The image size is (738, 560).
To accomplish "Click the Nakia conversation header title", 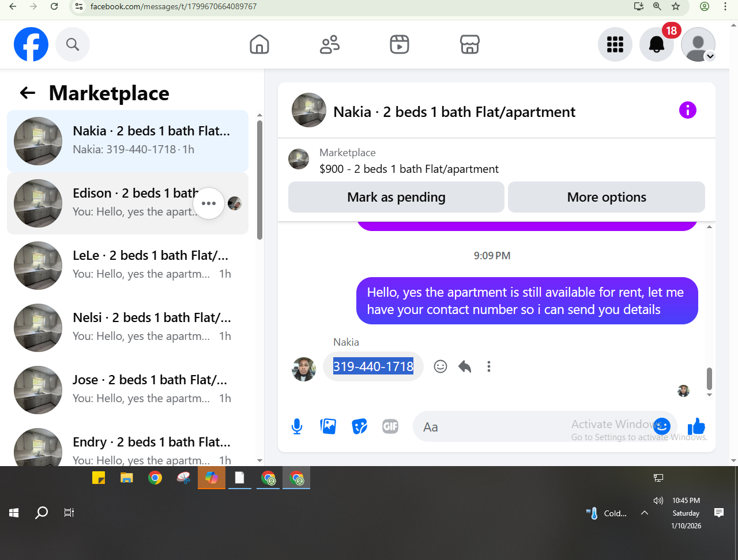I will click(x=454, y=112).
